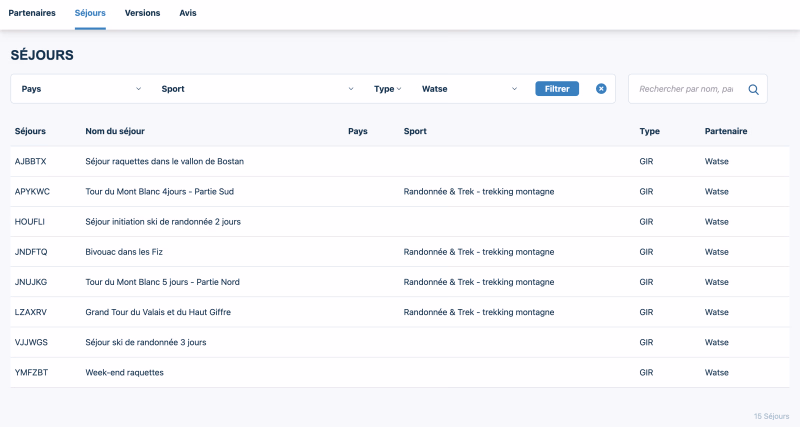Clear filters with the round X icon
Image resolution: width=800 pixels, height=427 pixels.
[601, 89]
